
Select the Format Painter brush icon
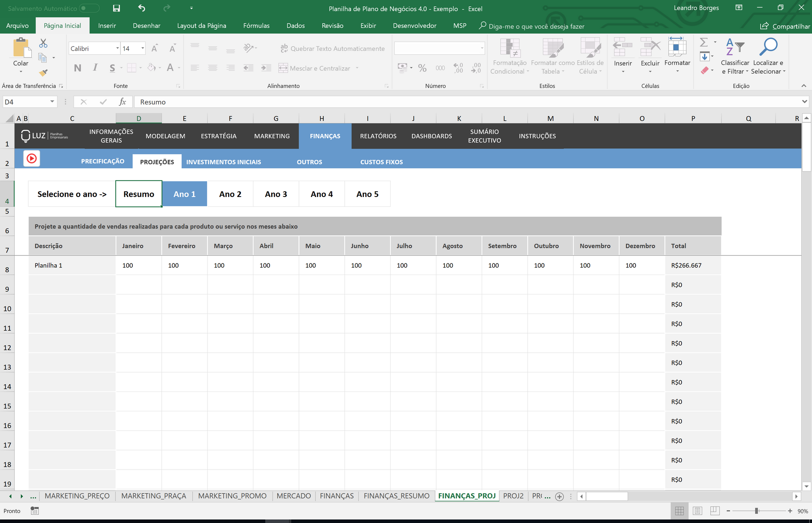[43, 73]
